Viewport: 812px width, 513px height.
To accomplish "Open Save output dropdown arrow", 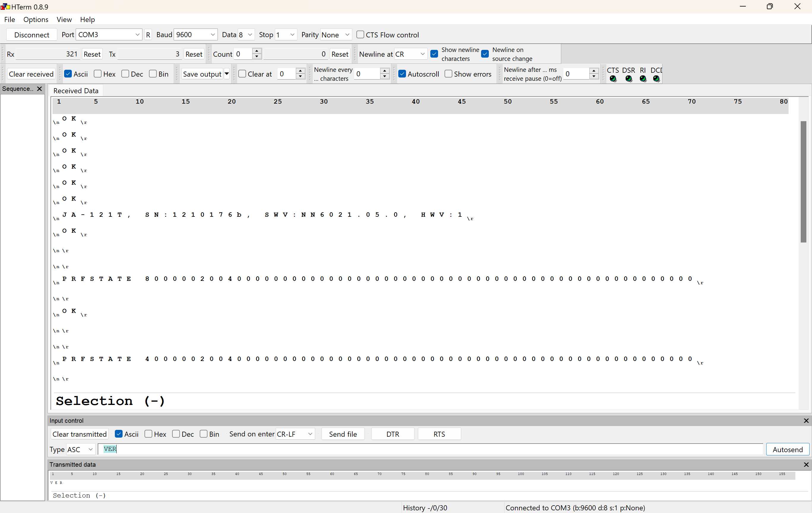I will click(227, 74).
